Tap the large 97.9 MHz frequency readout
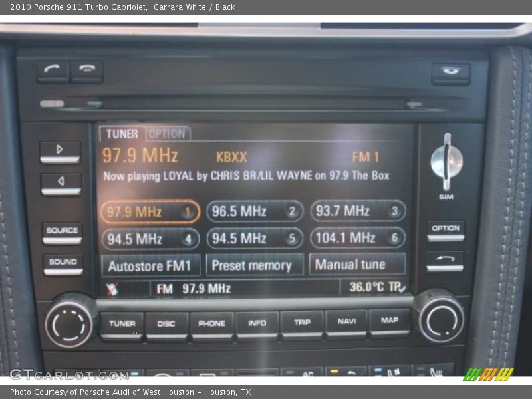Image resolution: width=532 pixels, height=399 pixels. point(140,156)
